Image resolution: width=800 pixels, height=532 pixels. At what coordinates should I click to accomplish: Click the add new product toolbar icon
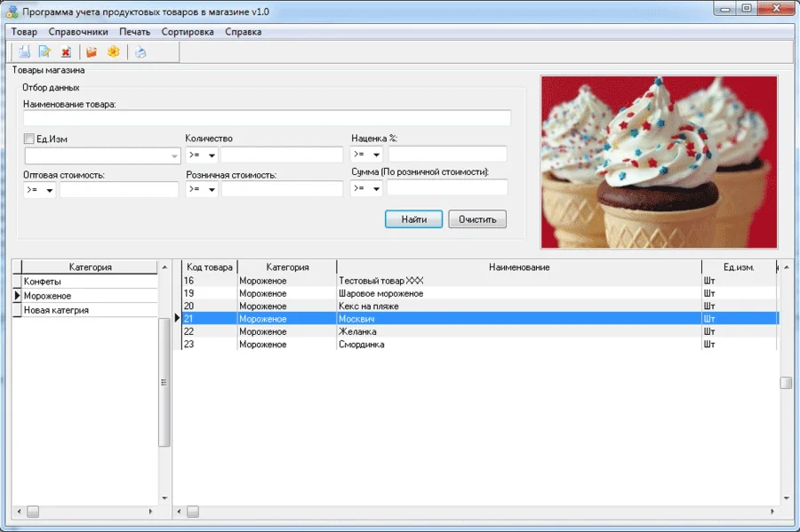24,52
